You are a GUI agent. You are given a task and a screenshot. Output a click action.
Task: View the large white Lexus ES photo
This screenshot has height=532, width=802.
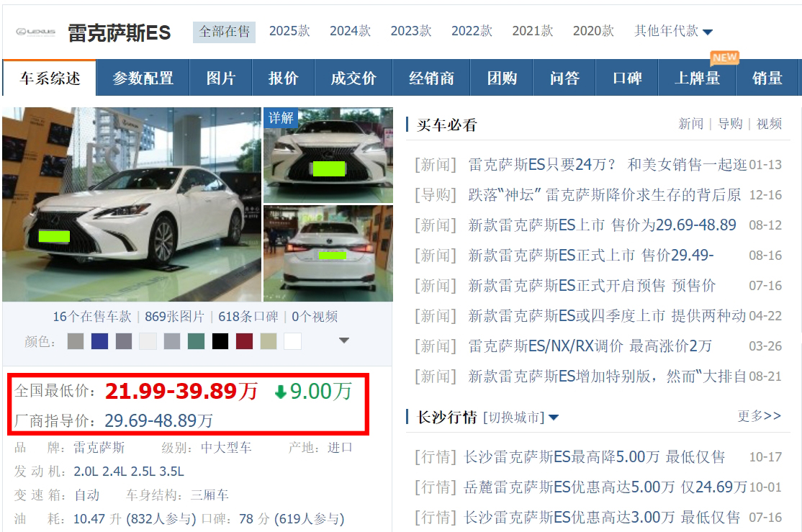[132, 204]
